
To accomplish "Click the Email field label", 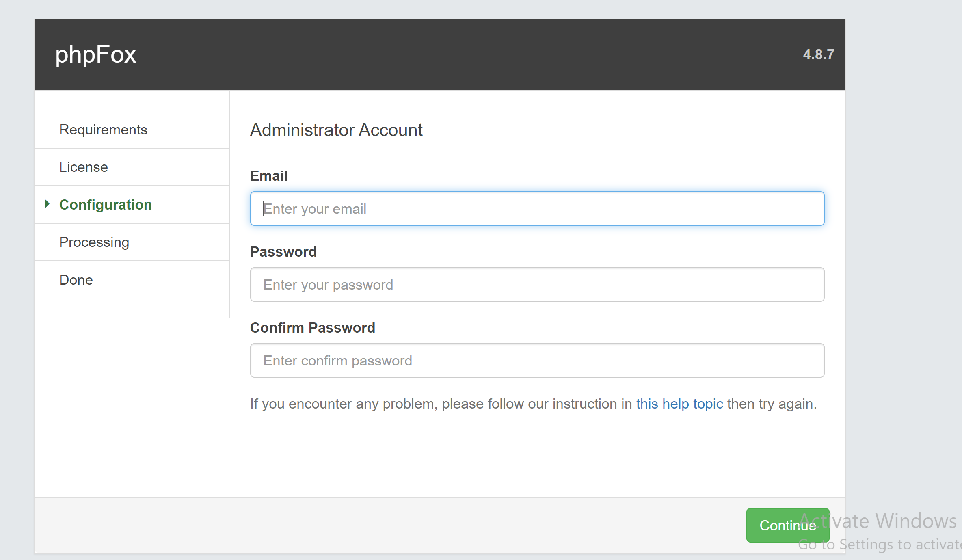I will tap(269, 176).
